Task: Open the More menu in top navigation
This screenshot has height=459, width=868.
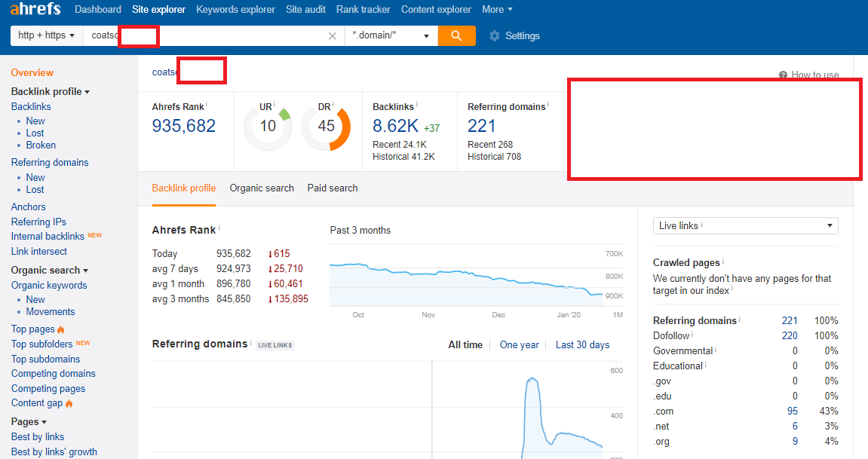Action: click(x=497, y=9)
